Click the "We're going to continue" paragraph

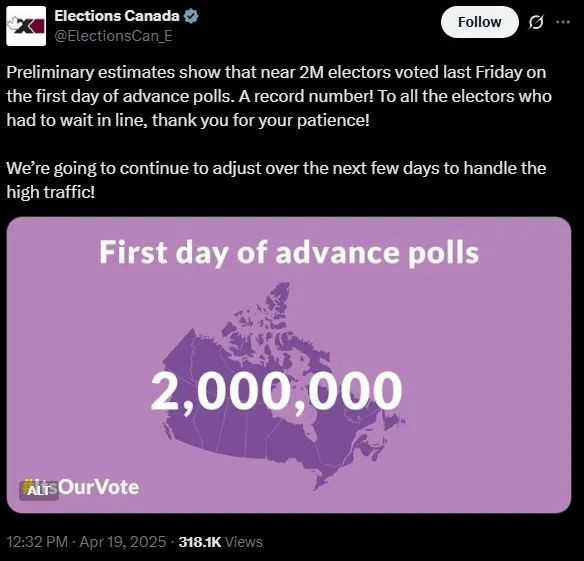tap(276, 180)
